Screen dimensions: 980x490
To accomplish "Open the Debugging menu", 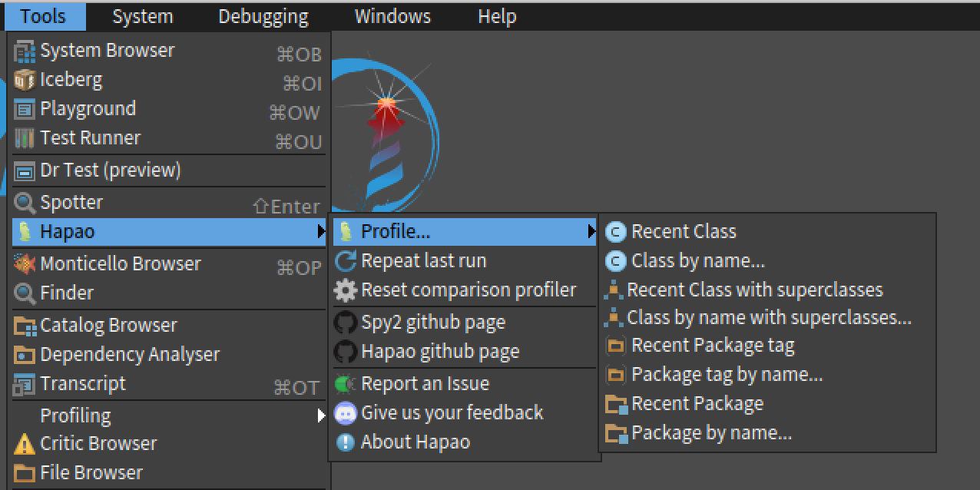I will click(263, 16).
